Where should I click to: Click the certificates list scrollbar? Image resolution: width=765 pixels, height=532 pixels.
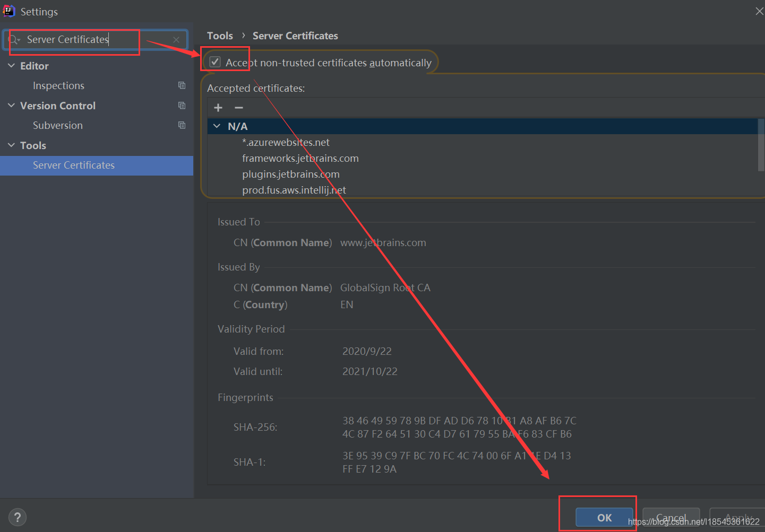(x=761, y=145)
